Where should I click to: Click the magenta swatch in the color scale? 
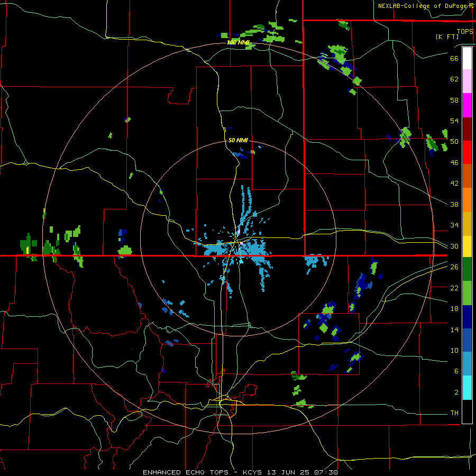click(467, 105)
